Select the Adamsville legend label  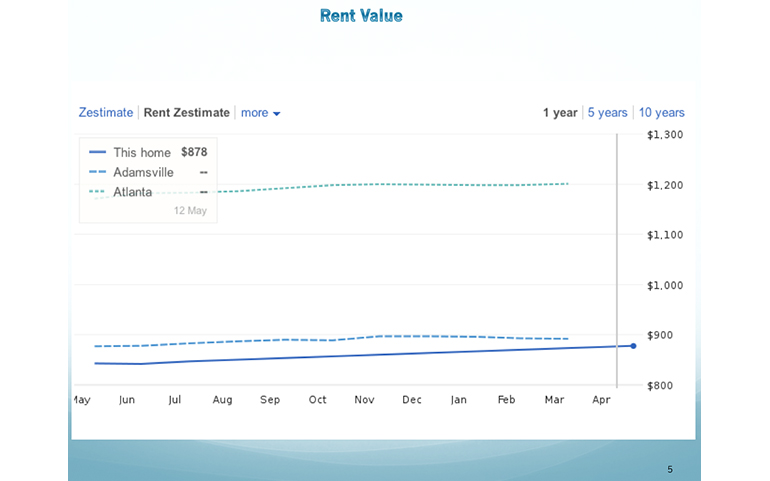click(143, 172)
